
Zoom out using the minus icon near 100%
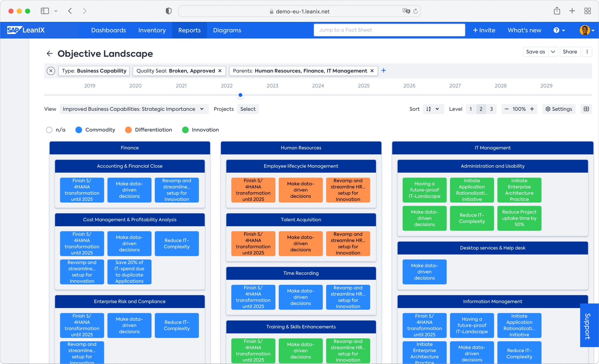[507, 109]
